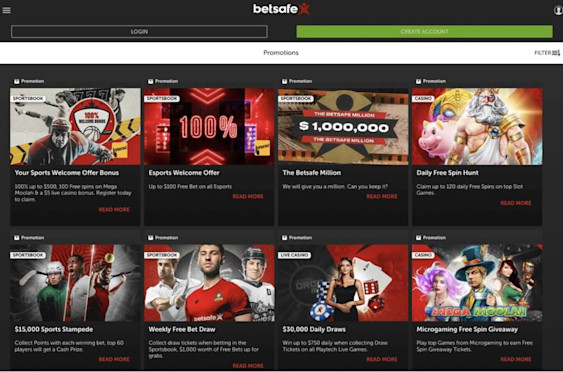Image resolution: width=563 pixels, height=372 pixels.
Task: Click promotion tag icon above Microgaming Free Spin Giveaway
Action: [419, 238]
